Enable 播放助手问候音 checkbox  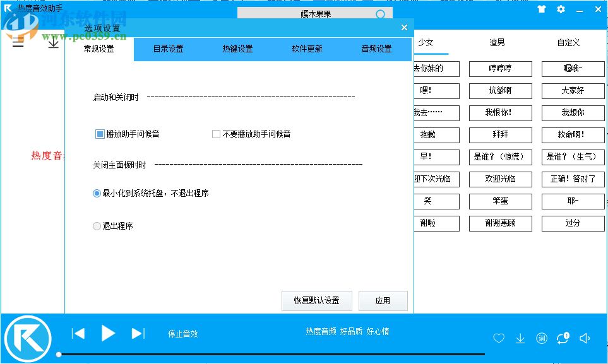coord(99,134)
